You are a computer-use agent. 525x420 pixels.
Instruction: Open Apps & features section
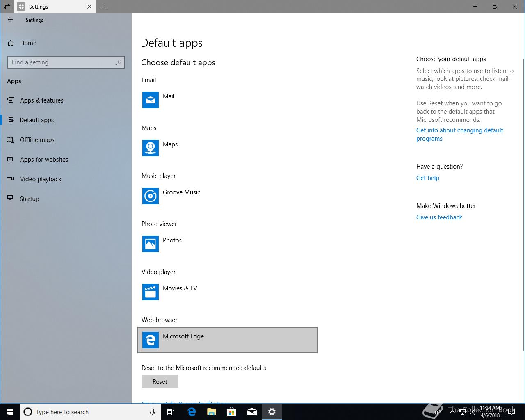point(66,100)
